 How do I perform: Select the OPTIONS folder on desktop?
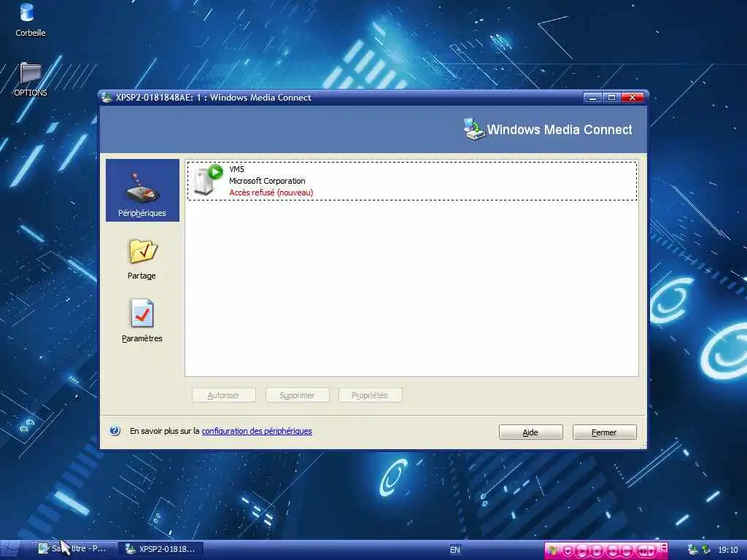[x=31, y=79]
